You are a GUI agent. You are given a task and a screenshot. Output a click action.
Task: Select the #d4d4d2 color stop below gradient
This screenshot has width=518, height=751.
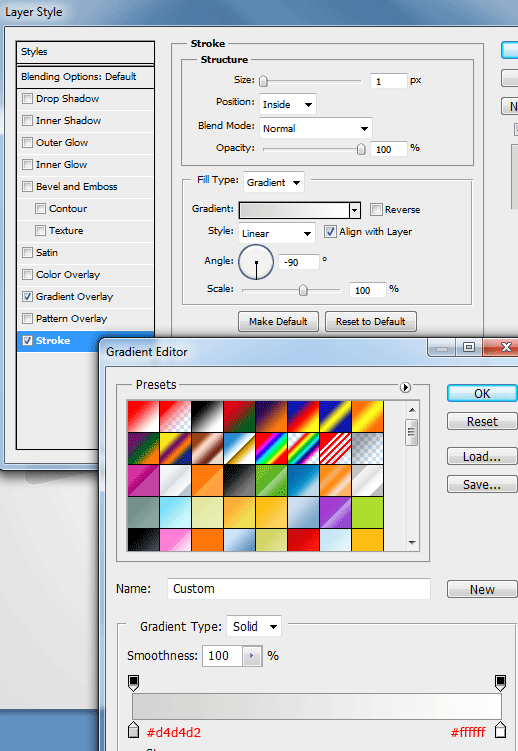tap(134, 730)
